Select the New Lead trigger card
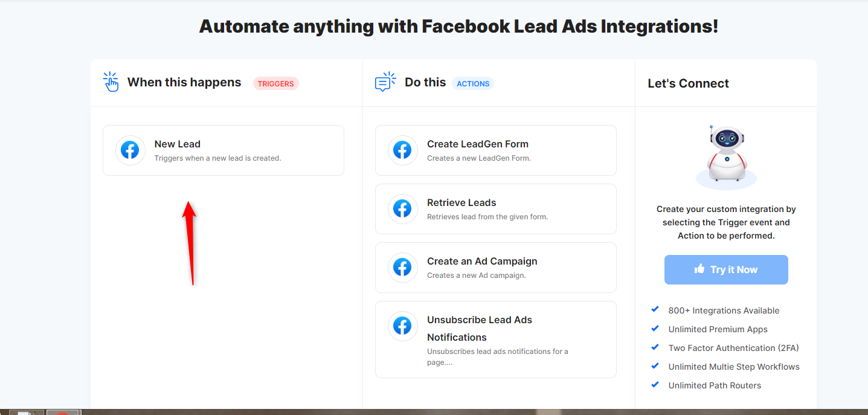Screen dimensions: 868x415 click(x=223, y=150)
